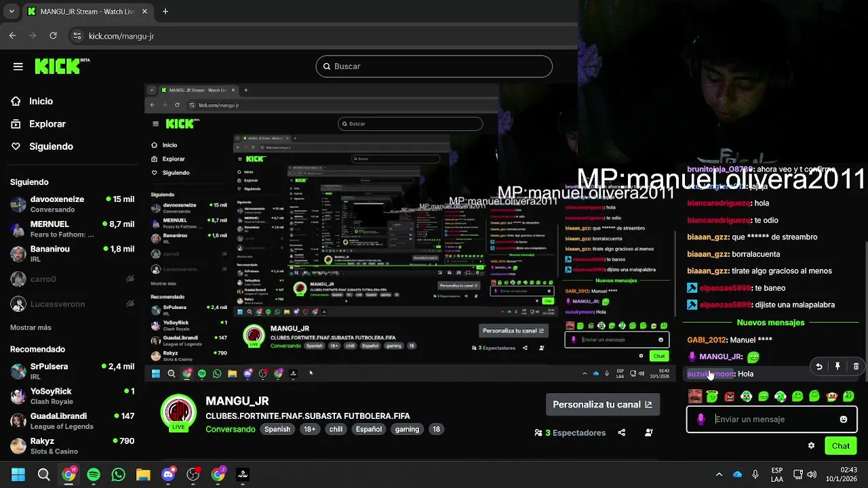
Task: Click the reply arrow on suzukymoon's message
Action: pyautogui.click(x=819, y=367)
